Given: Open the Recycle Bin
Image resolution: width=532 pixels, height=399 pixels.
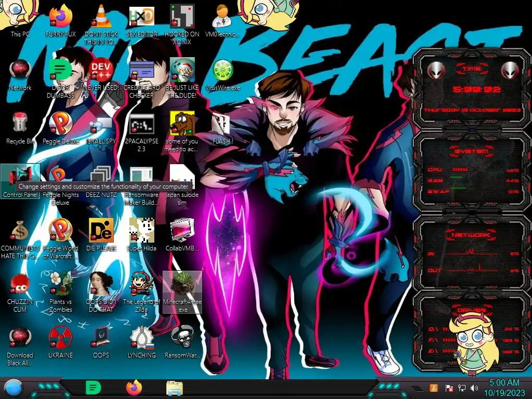Looking at the screenshot, I should pyautogui.click(x=20, y=128).
